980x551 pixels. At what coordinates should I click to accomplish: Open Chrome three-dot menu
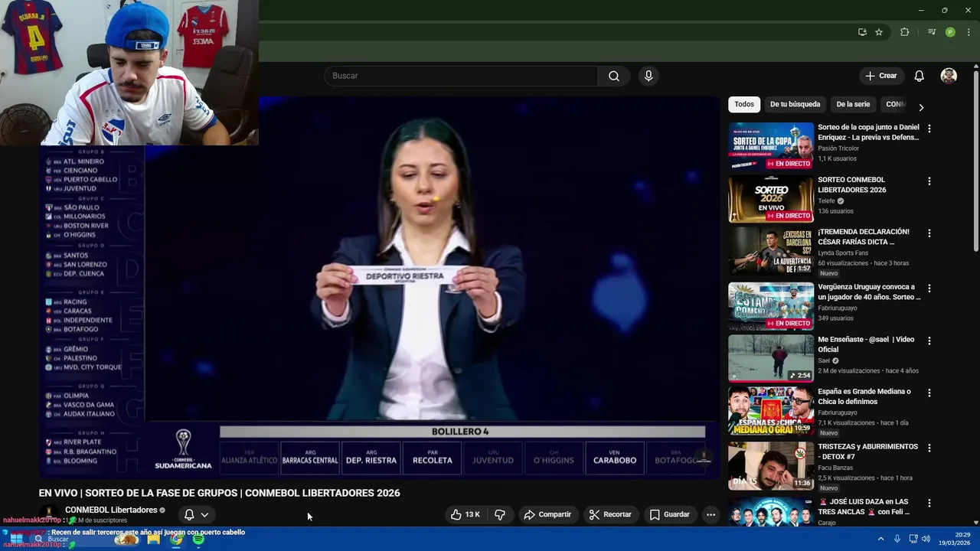(x=969, y=32)
